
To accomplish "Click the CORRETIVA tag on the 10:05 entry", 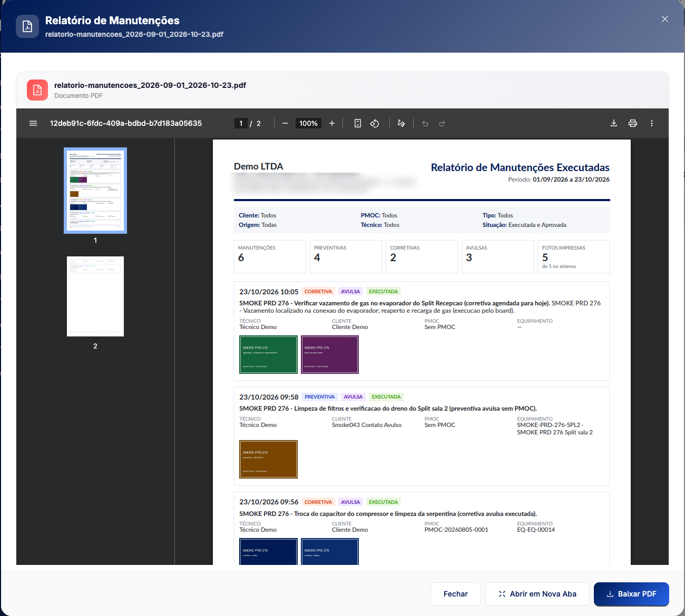I will point(318,292).
